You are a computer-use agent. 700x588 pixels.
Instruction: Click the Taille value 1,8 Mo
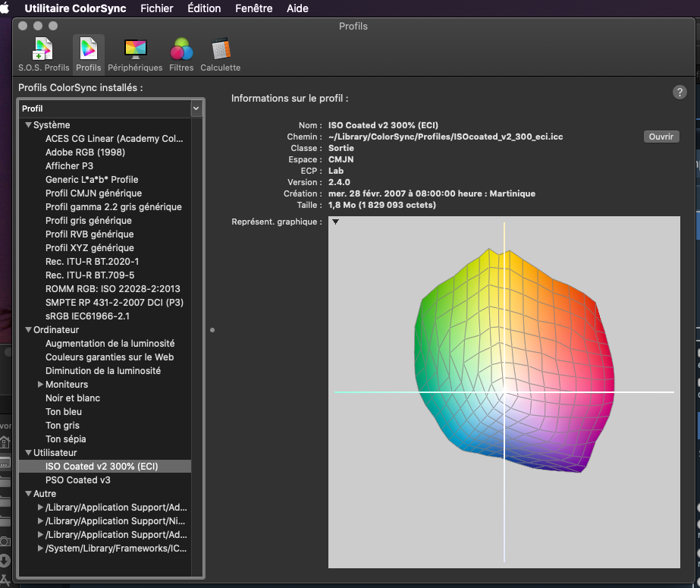[x=382, y=206]
